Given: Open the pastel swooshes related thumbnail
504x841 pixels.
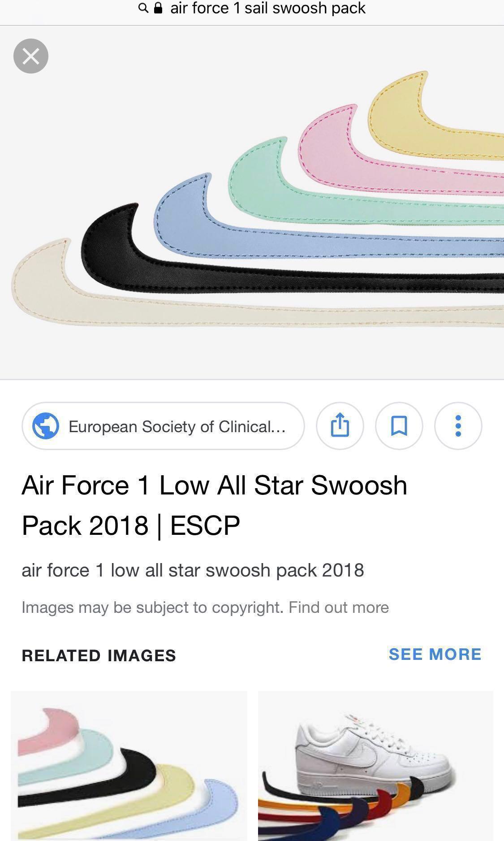Looking at the screenshot, I should click(x=129, y=766).
